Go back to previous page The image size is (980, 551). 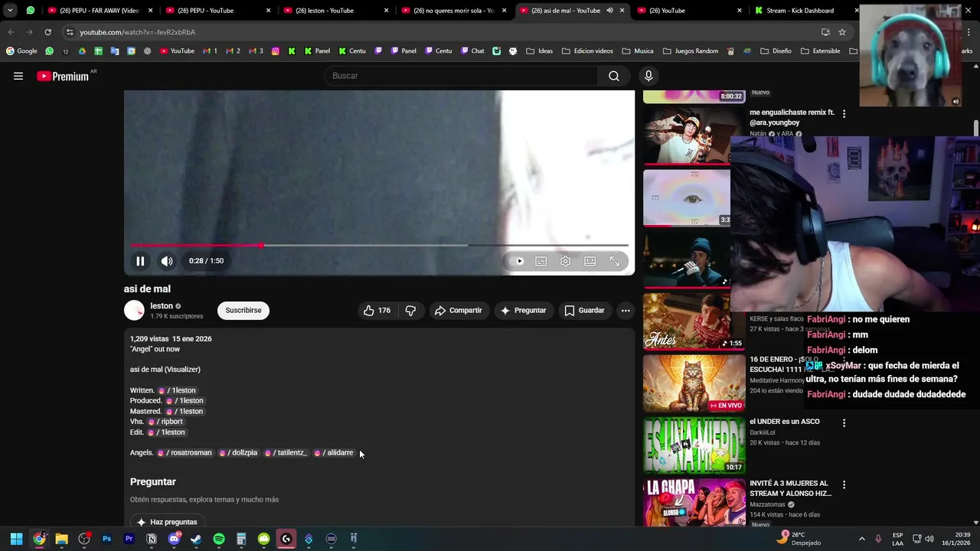click(11, 32)
